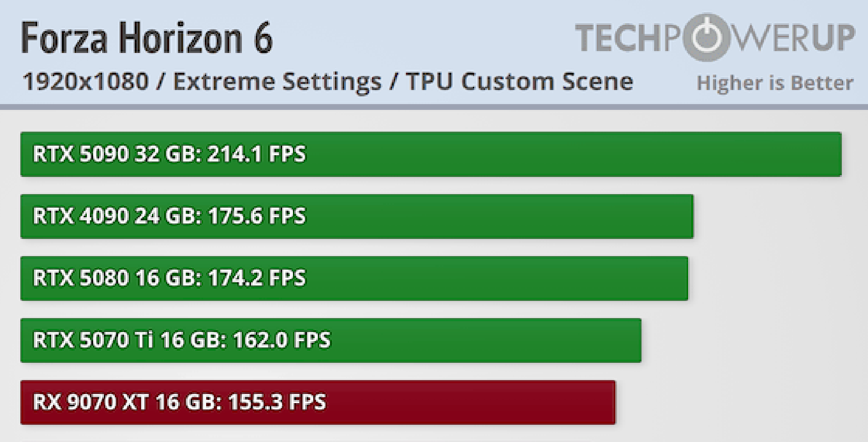Screen dimensions: 868x442
Task: Click the 155.3 FPS value
Action: (277, 402)
